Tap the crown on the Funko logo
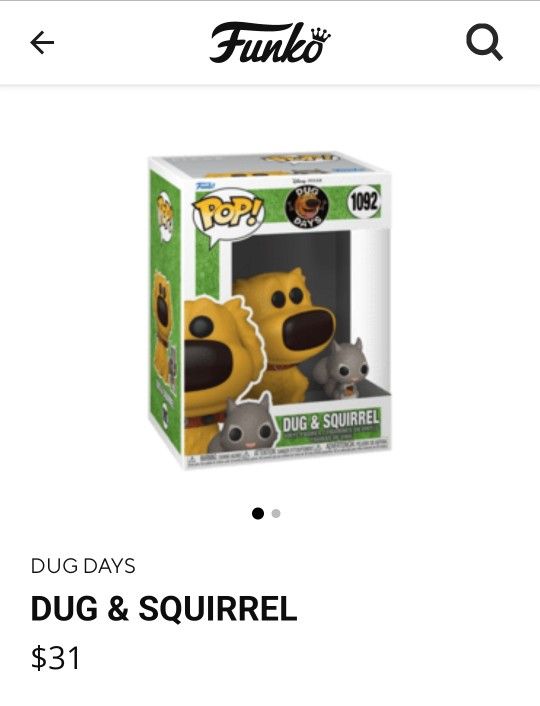Viewport: 540px width, 706px height. [321, 33]
